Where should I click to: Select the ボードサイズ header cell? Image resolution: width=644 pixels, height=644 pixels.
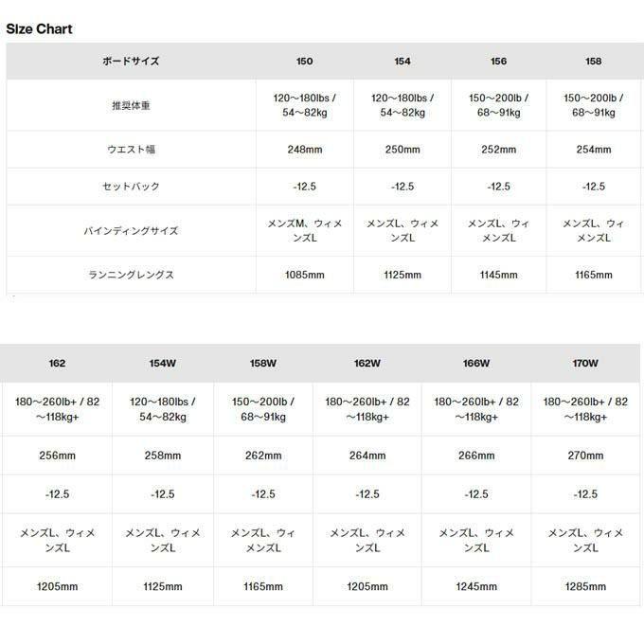tap(131, 62)
